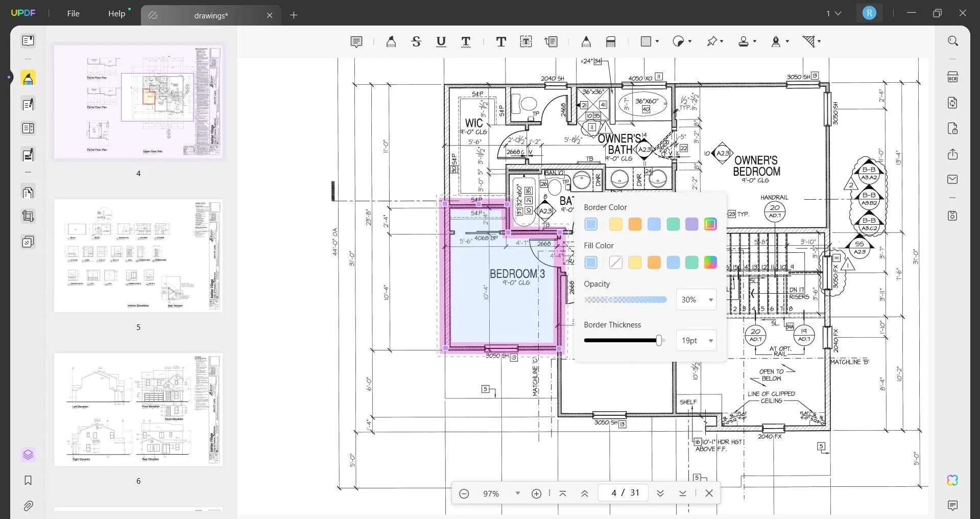Select the sticky note comment tool
Image resolution: width=980 pixels, height=519 pixels.
pyautogui.click(x=356, y=42)
